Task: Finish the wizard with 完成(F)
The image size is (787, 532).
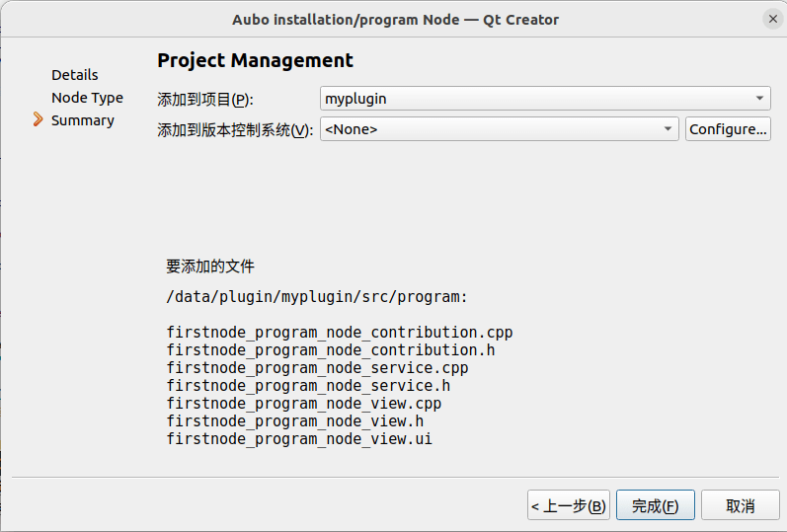Action: [655, 505]
